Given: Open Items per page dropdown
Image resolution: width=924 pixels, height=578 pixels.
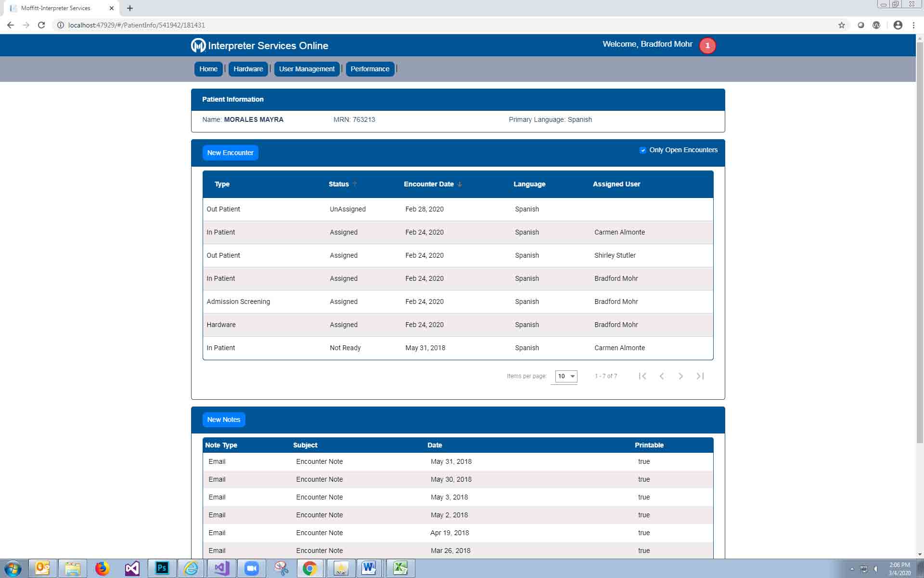Looking at the screenshot, I should point(566,376).
